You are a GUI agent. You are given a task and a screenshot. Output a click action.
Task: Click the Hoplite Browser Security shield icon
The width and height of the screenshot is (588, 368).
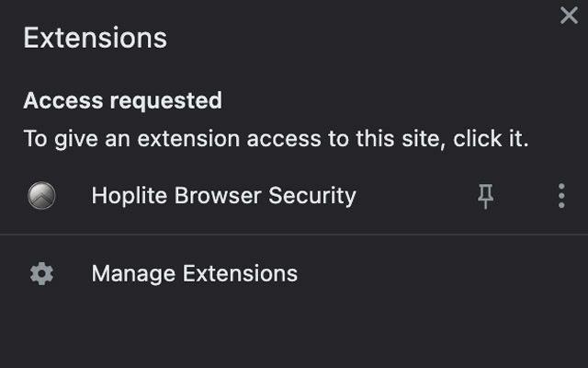click(41, 195)
